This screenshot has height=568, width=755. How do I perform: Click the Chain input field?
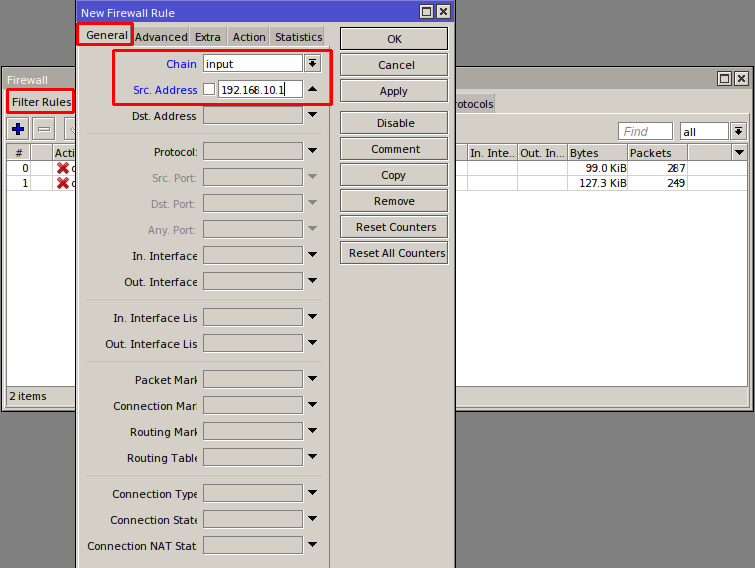coord(253,64)
